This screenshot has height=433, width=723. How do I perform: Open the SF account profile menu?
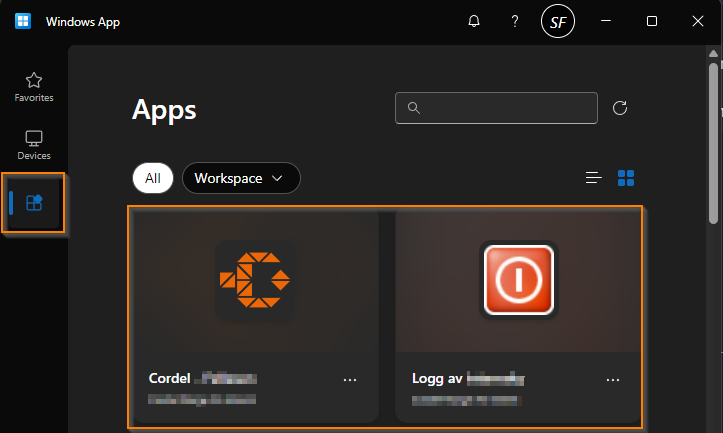point(558,21)
